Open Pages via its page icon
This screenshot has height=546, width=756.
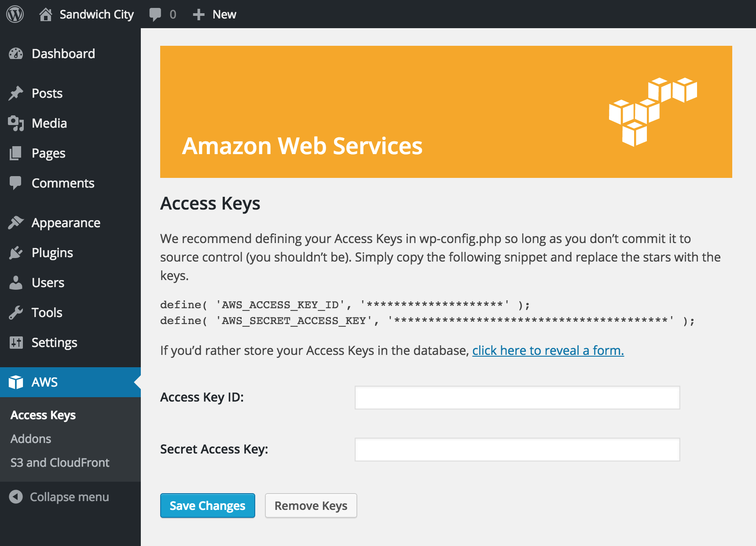coord(15,153)
